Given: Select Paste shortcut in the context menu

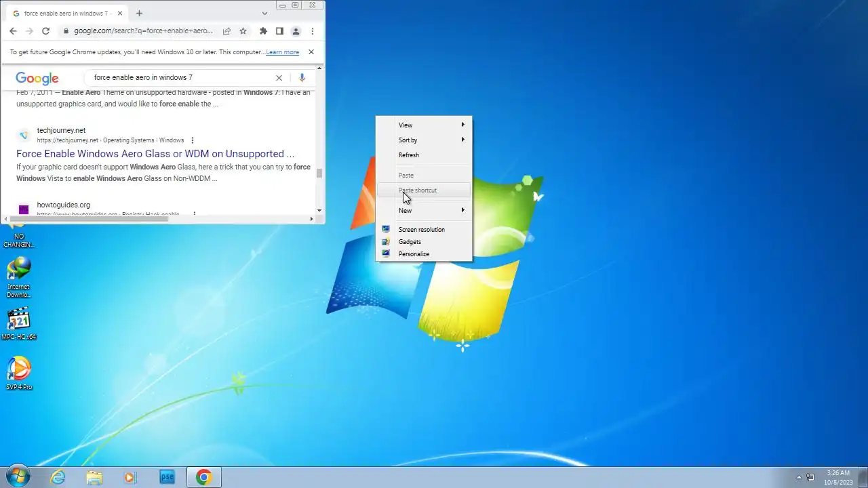Looking at the screenshot, I should pyautogui.click(x=424, y=190).
